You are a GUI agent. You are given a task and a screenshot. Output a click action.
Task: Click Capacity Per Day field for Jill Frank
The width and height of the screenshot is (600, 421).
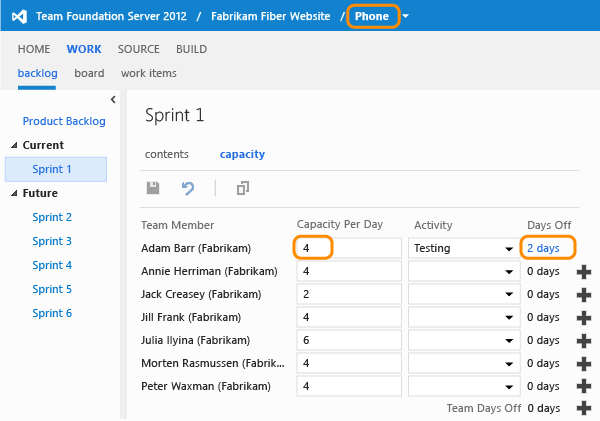point(348,317)
